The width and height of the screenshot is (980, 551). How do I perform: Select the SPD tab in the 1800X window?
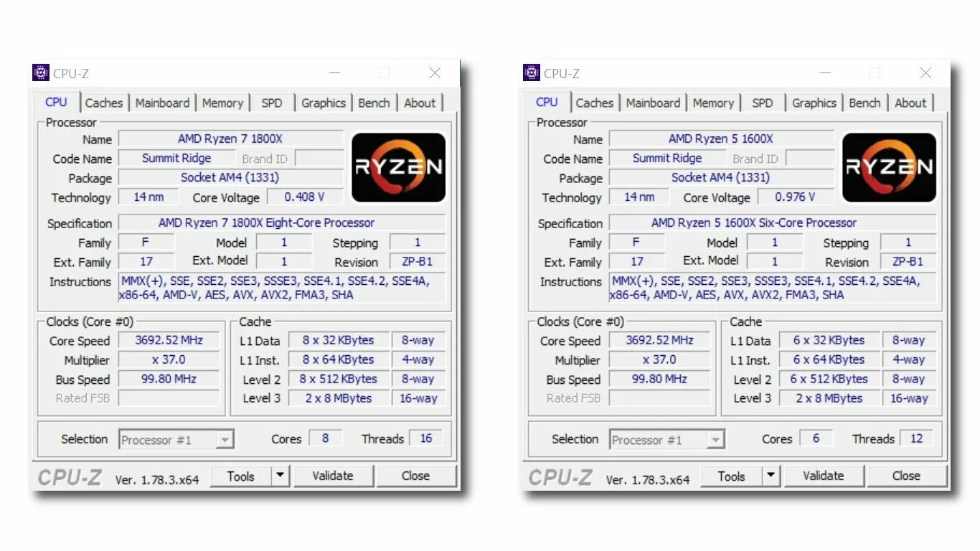272,103
